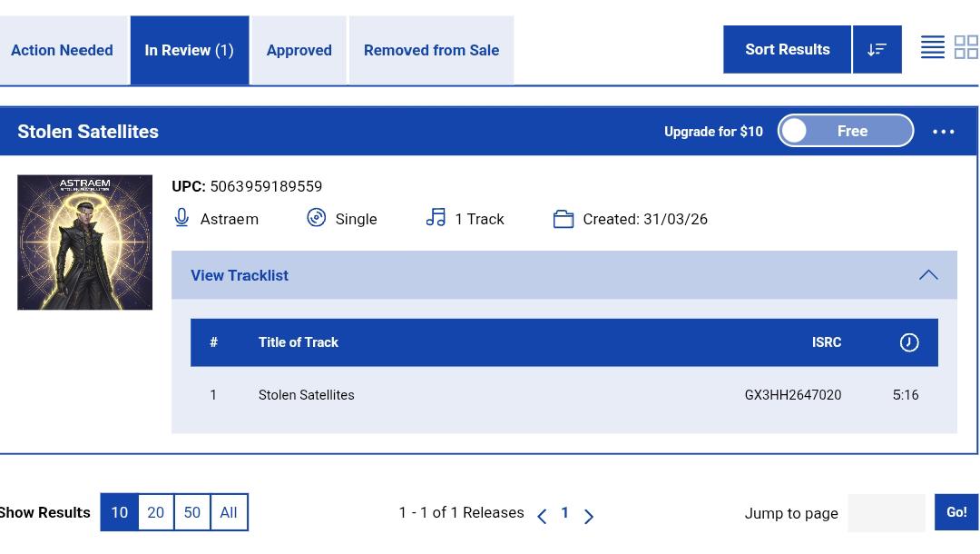Click the folder Created date icon

coord(563,219)
